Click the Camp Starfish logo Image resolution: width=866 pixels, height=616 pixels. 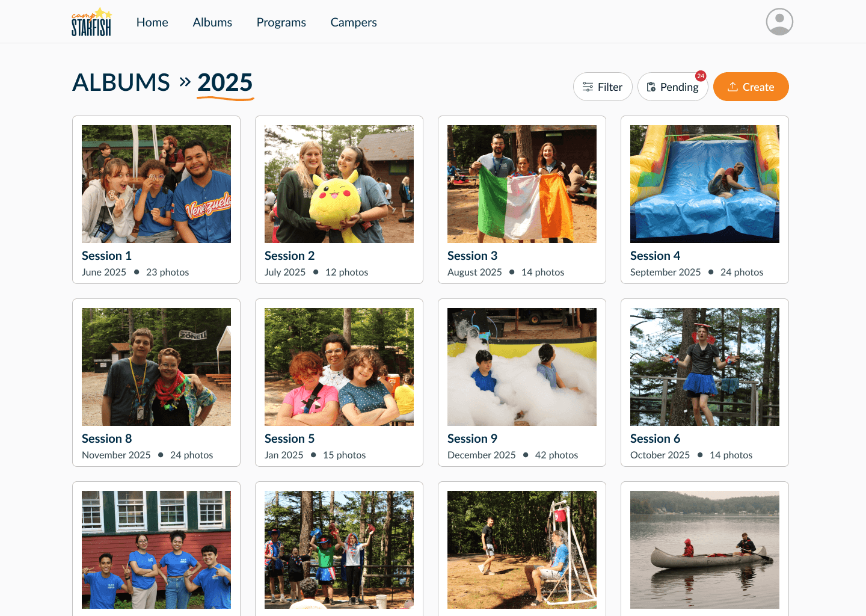point(91,22)
